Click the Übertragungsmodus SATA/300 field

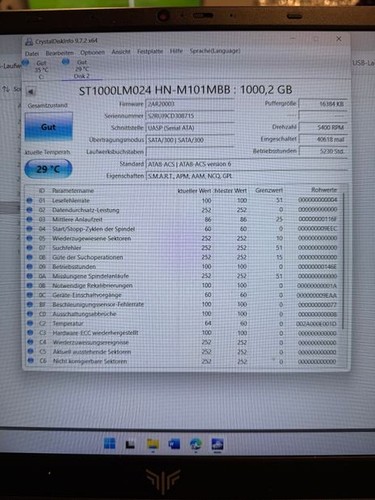190,140
